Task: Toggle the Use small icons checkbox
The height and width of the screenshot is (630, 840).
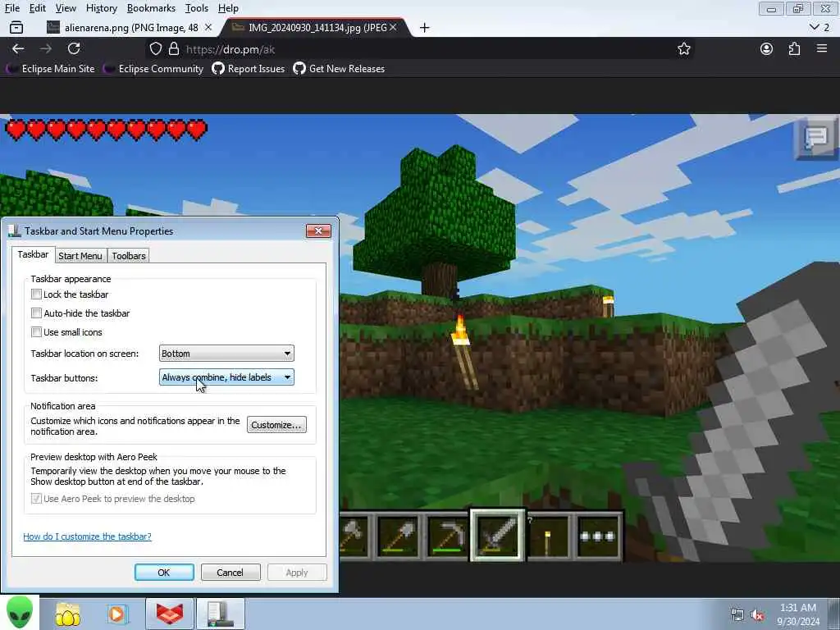Action: click(x=36, y=331)
